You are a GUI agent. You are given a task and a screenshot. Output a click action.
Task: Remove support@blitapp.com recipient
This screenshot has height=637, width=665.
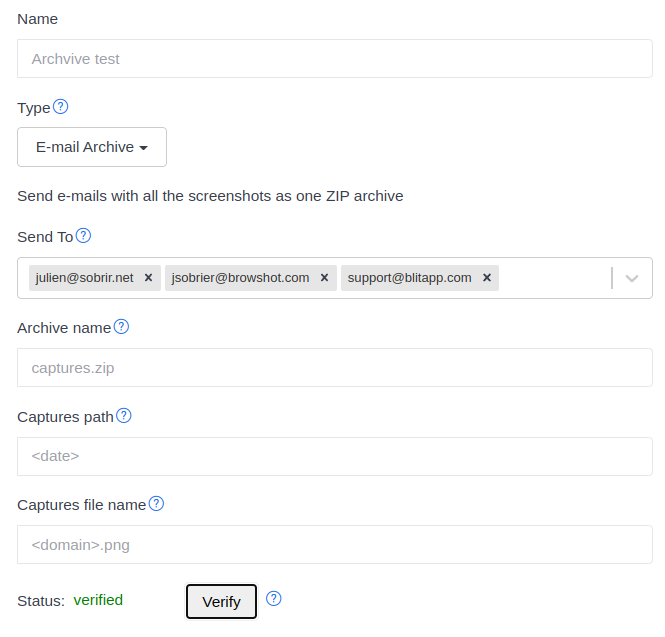[x=487, y=278]
